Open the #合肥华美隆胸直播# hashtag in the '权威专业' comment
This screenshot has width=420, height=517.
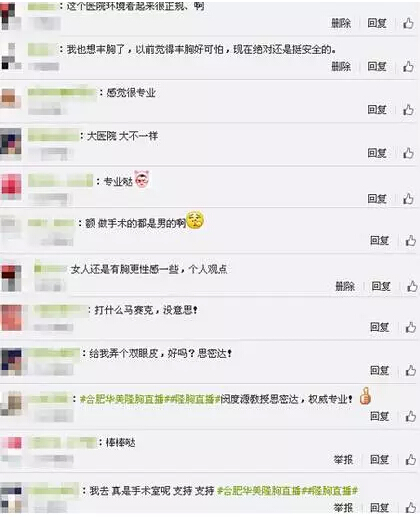pos(122,399)
